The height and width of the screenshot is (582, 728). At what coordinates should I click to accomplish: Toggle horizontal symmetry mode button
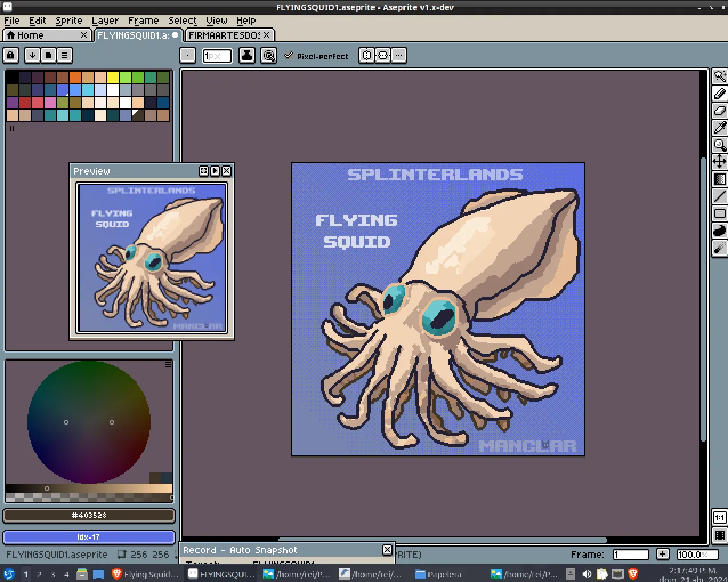[x=367, y=55]
